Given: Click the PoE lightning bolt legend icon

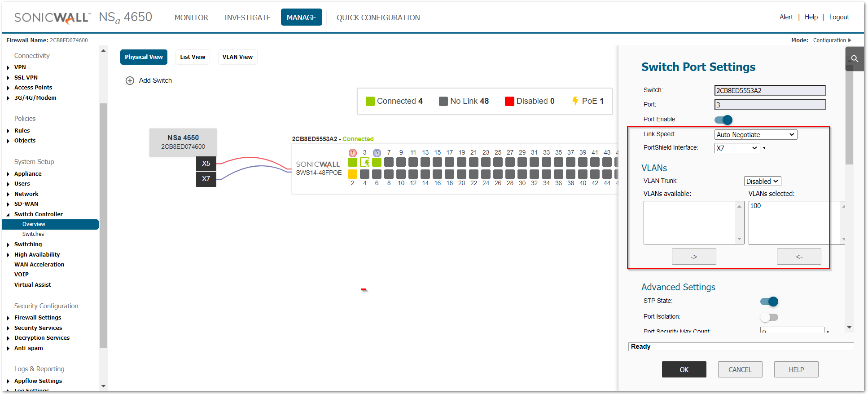Looking at the screenshot, I should (x=575, y=101).
